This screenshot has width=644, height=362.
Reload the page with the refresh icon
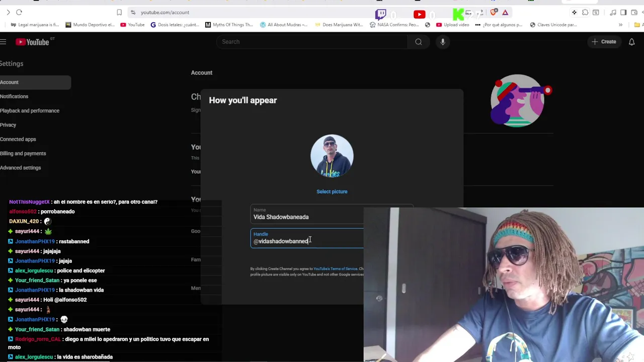[19, 12]
